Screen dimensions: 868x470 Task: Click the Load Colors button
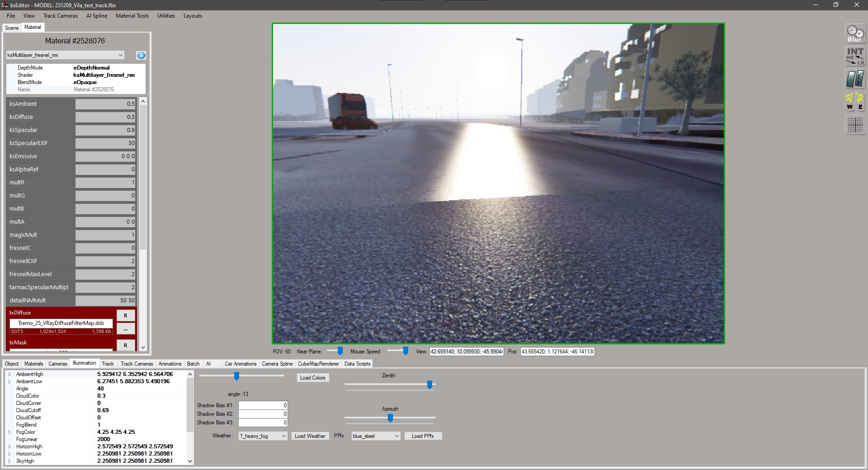313,378
